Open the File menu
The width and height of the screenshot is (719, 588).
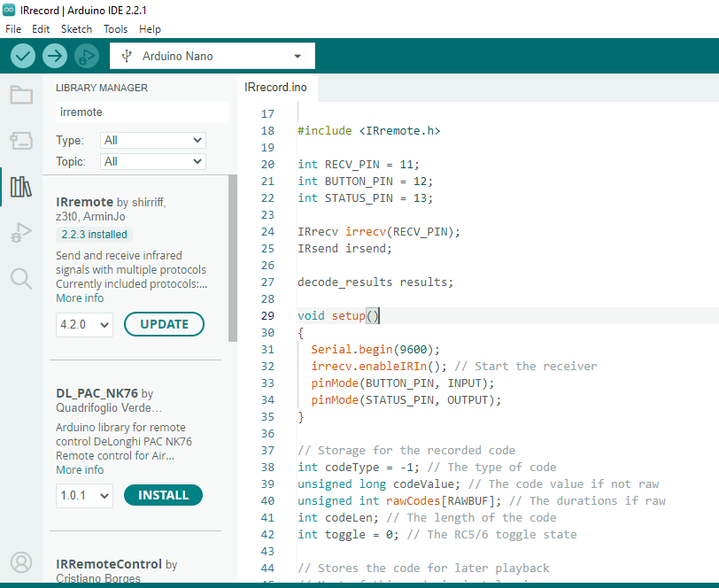(x=13, y=29)
